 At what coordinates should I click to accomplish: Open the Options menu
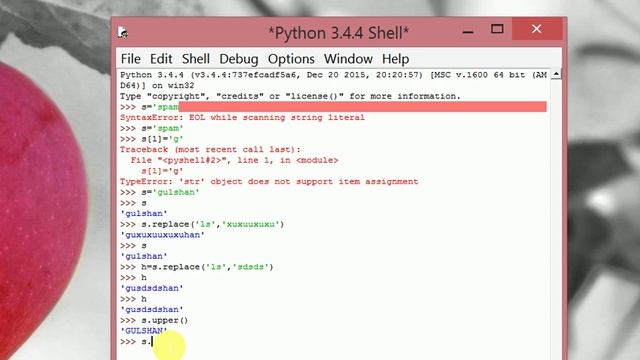[291, 59]
